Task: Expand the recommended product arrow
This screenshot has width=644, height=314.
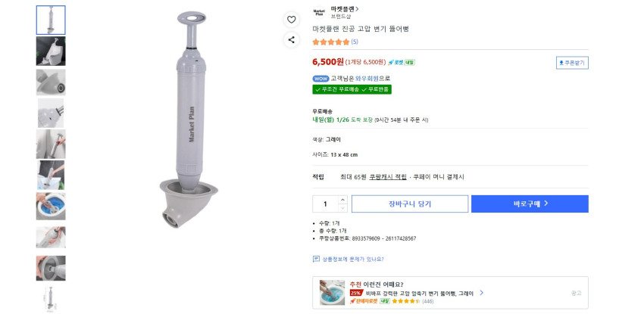Action: click(481, 292)
